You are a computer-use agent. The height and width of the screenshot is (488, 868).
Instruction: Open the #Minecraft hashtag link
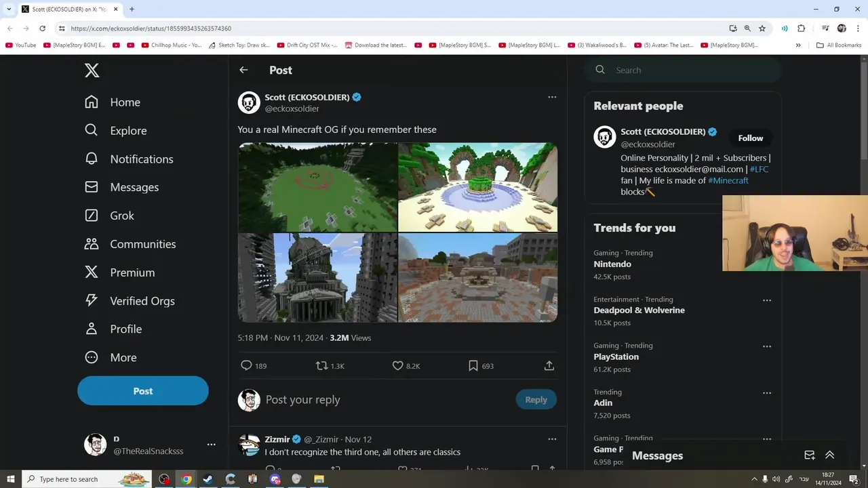pos(728,180)
